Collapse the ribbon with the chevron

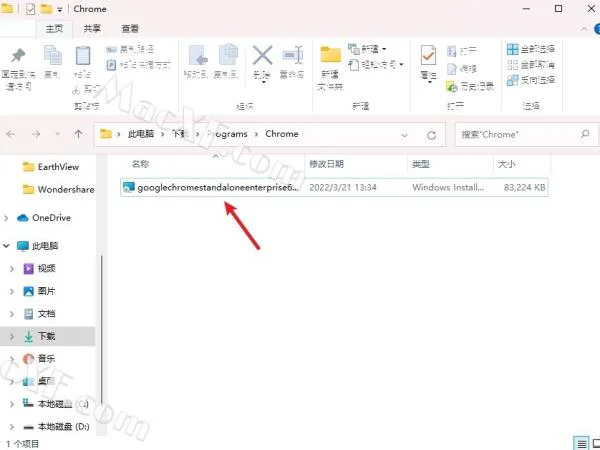584,29
